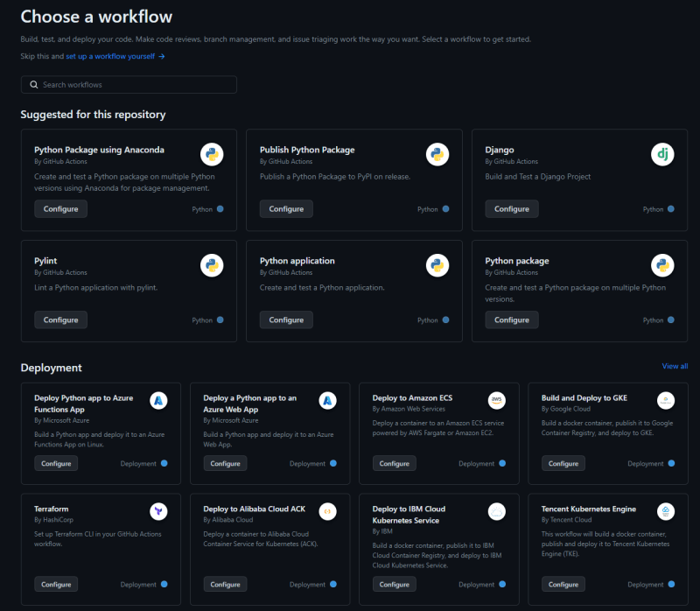Click the Django logo icon

tap(662, 155)
